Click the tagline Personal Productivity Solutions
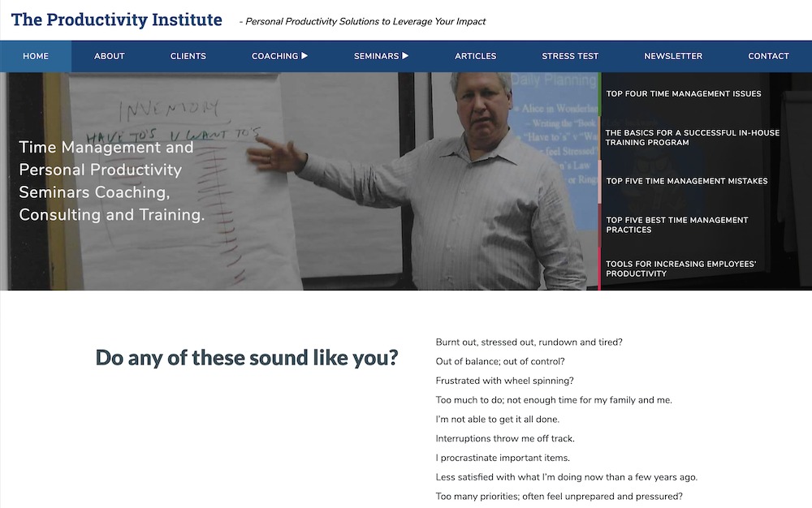 click(x=365, y=22)
